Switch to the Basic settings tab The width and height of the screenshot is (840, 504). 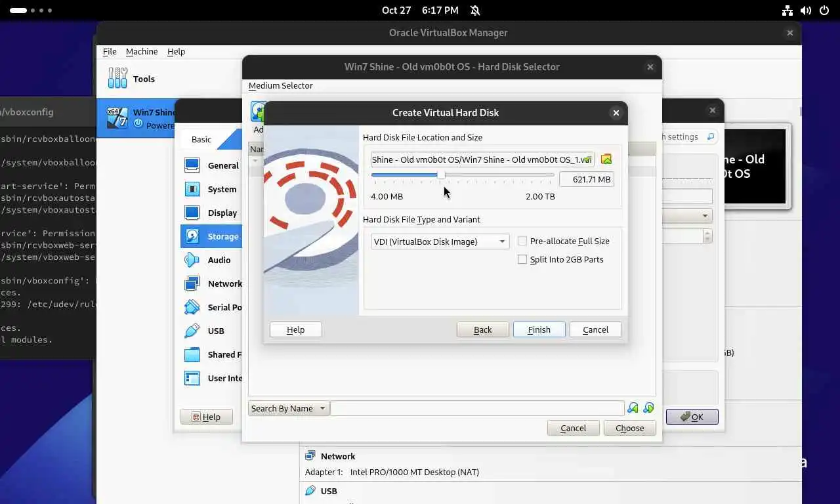(x=201, y=139)
